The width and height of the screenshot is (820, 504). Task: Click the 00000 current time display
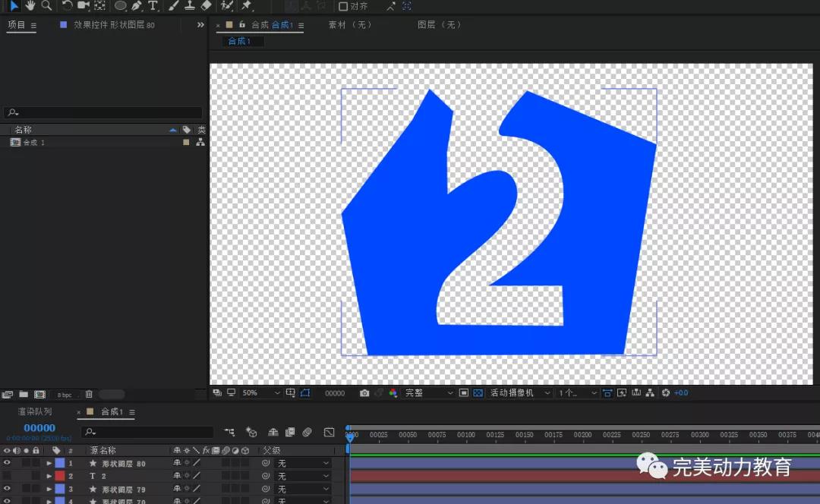click(39, 428)
